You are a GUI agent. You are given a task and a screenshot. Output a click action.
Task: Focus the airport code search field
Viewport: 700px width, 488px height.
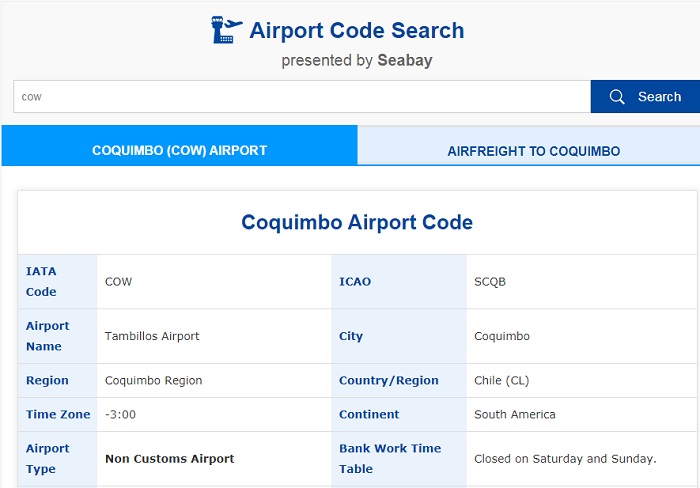click(x=302, y=96)
